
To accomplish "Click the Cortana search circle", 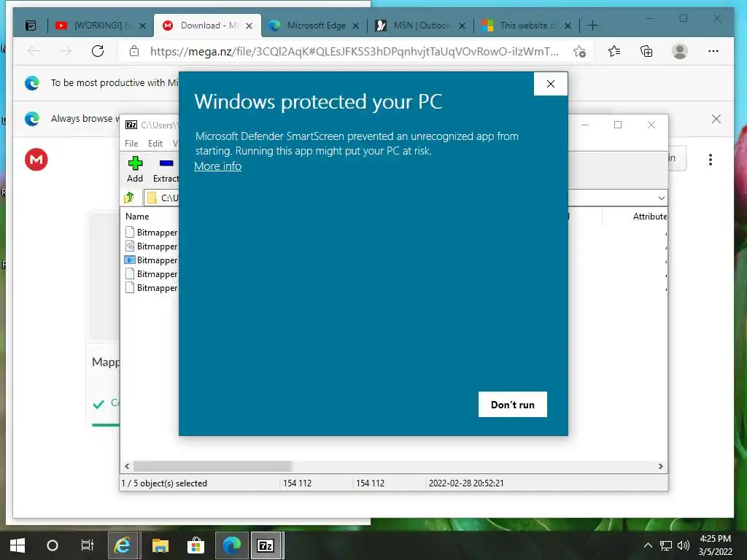I will point(53,545).
